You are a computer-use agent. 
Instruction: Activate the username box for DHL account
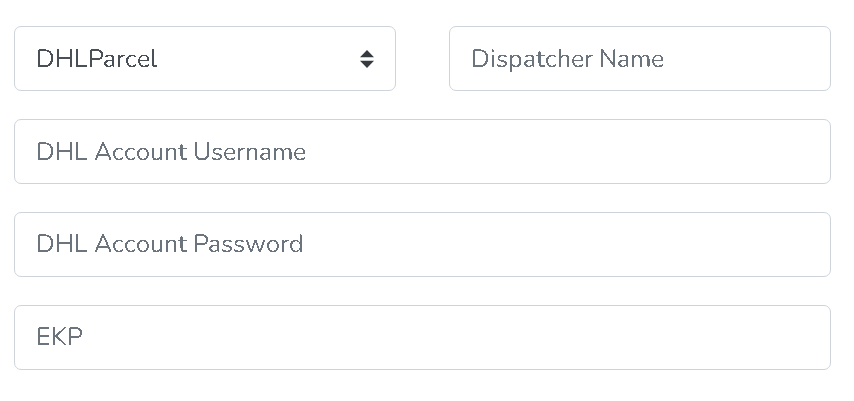click(422, 152)
